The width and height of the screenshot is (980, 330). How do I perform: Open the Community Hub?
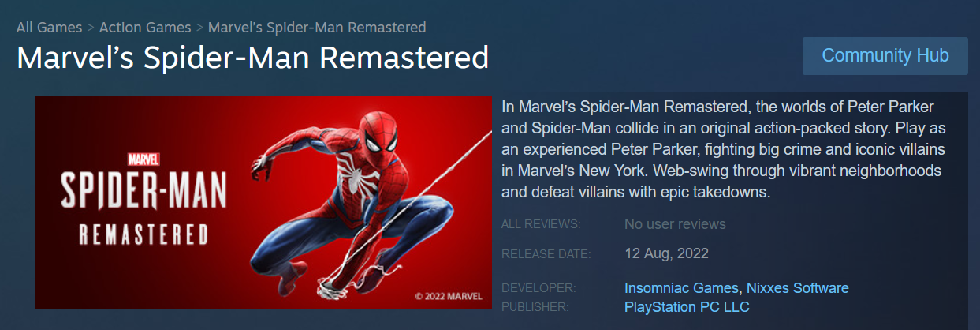tap(885, 56)
